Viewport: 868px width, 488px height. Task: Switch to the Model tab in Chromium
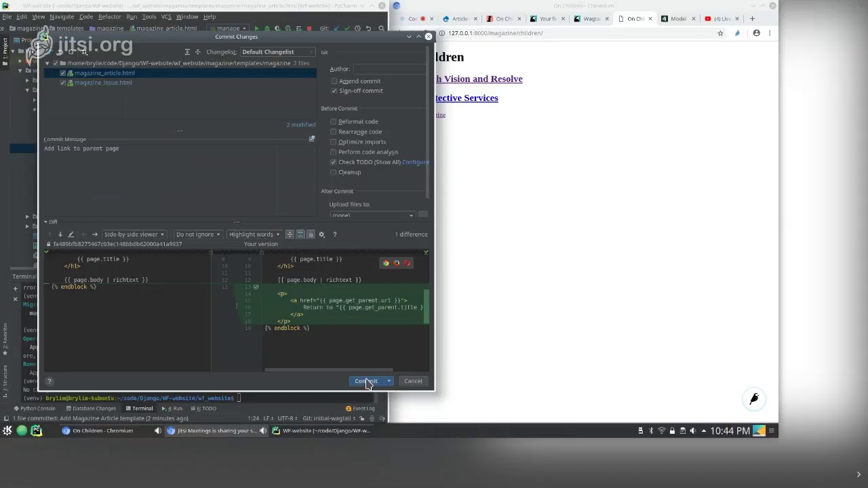coord(678,19)
